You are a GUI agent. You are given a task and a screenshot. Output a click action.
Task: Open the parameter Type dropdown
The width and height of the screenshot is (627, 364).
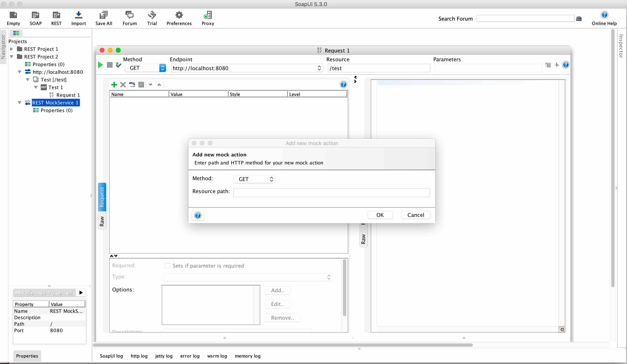(248, 277)
